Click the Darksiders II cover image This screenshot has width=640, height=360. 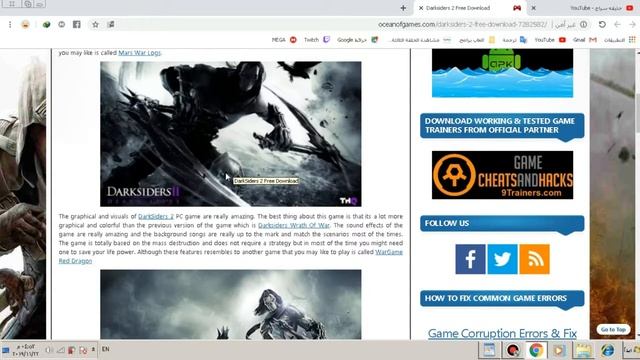231,134
